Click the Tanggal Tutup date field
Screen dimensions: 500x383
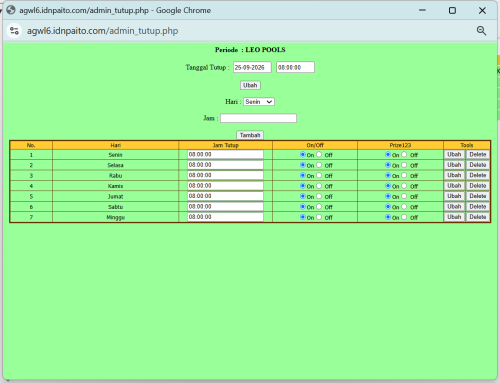252,67
